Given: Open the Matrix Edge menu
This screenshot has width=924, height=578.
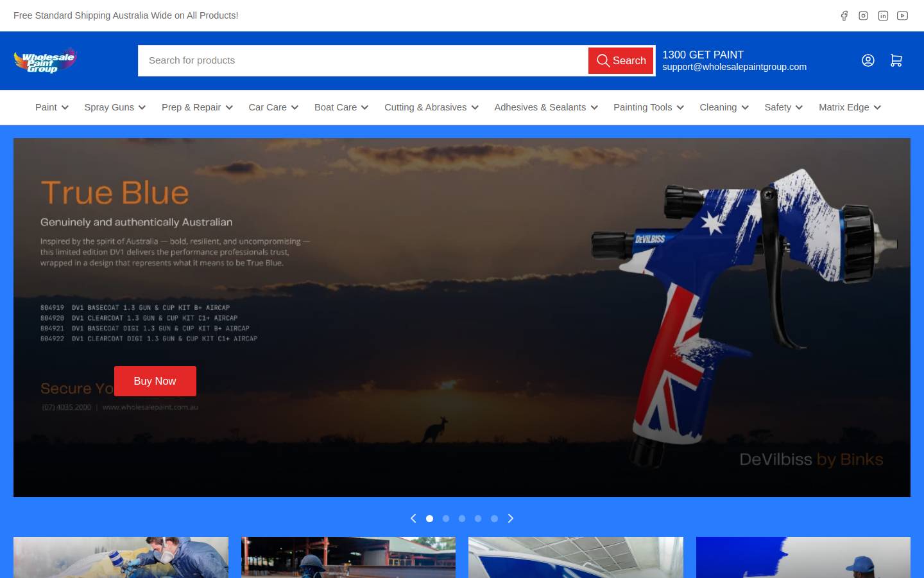Looking at the screenshot, I should (x=850, y=107).
